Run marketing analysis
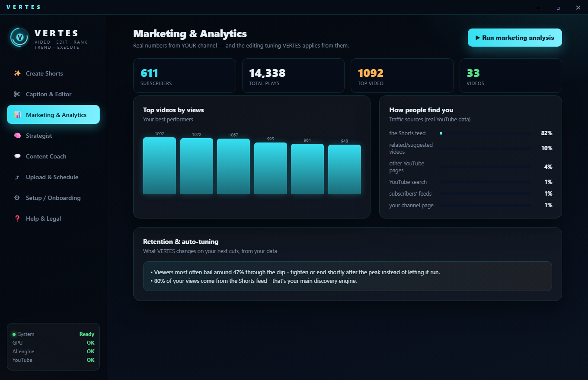This screenshot has height=380, width=588. pyautogui.click(x=514, y=38)
